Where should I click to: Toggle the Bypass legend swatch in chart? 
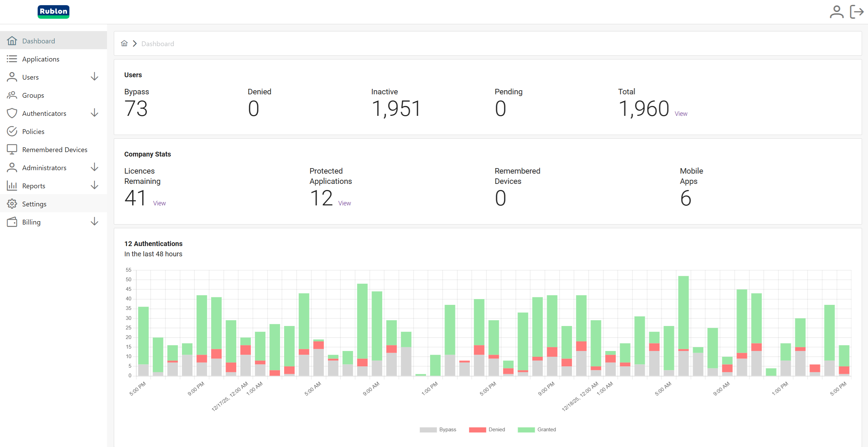tap(428, 430)
